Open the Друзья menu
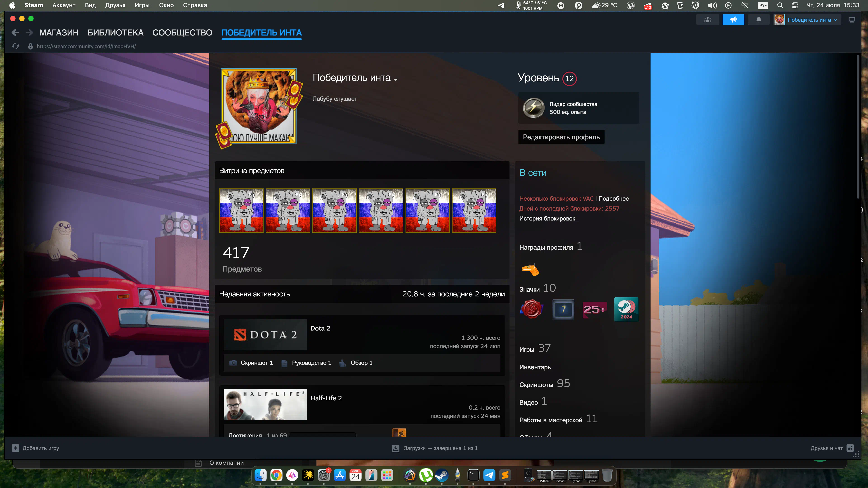868x488 pixels. pos(115,5)
